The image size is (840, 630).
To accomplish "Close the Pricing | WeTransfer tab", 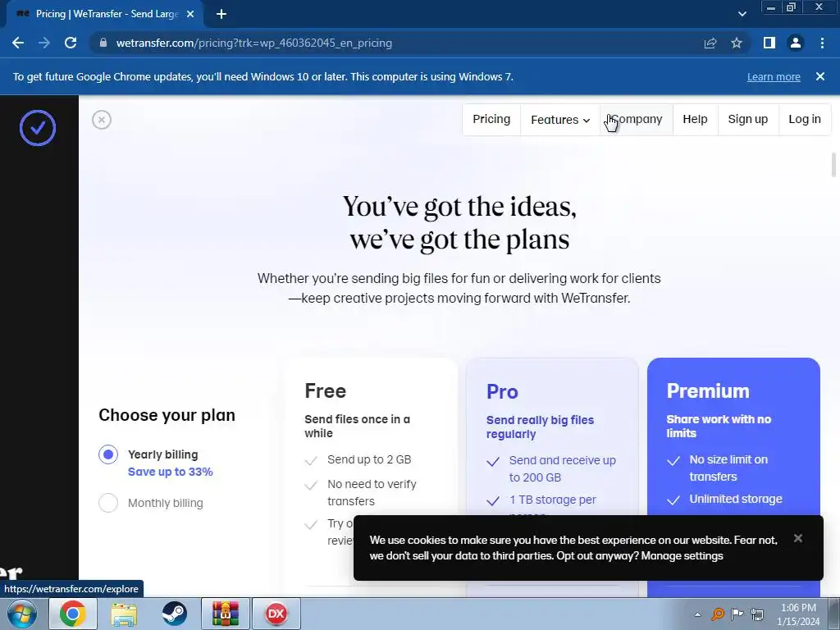I will (x=190, y=14).
